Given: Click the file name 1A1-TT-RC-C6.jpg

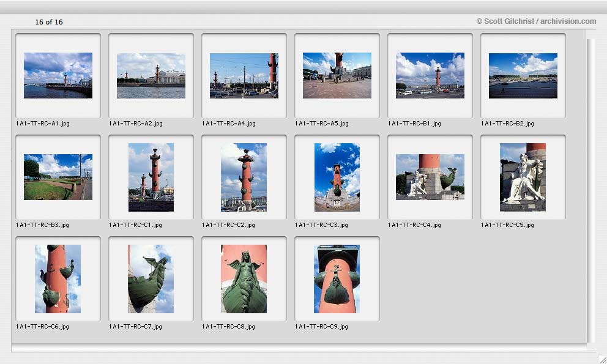Looking at the screenshot, I should (42, 327).
